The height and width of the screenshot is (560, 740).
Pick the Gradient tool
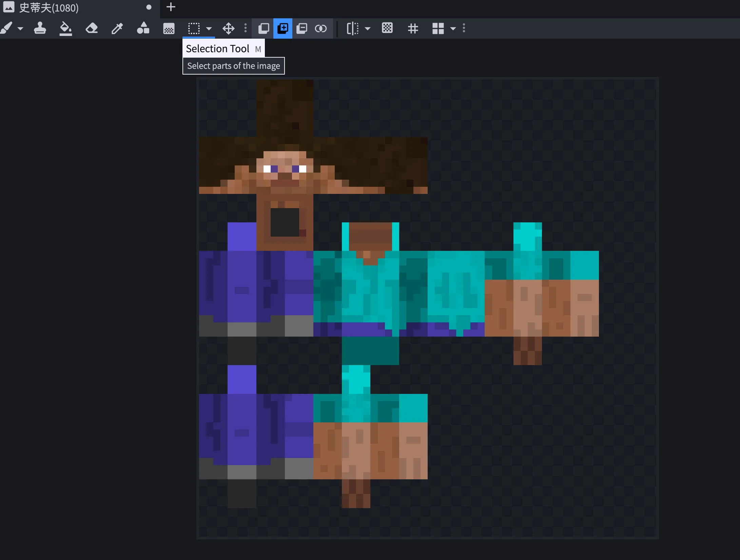tap(169, 28)
